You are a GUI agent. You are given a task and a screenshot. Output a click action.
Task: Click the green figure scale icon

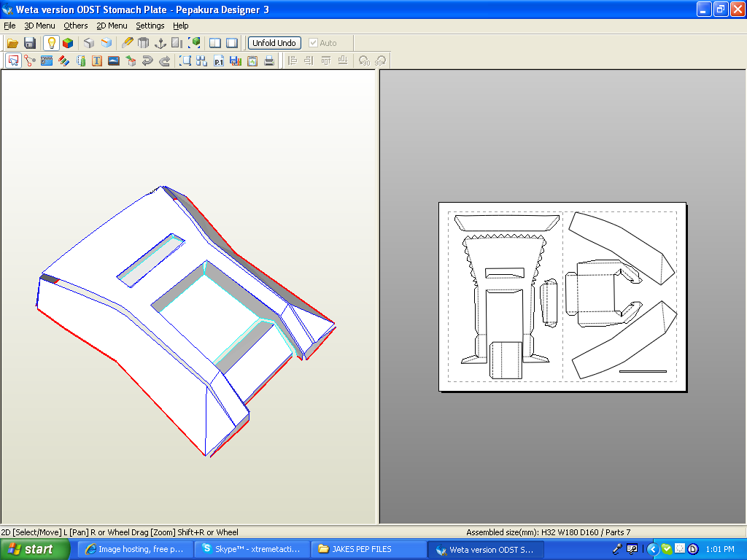[80, 61]
